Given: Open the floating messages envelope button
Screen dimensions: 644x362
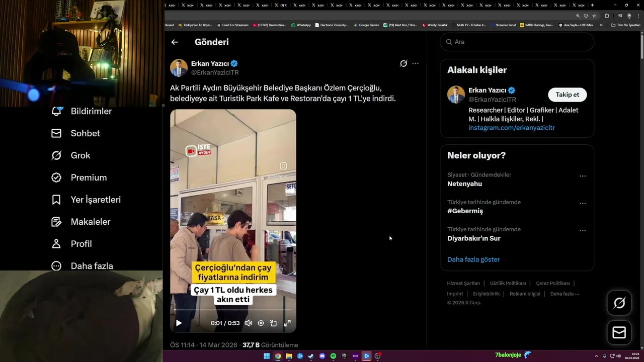Looking at the screenshot, I should (x=619, y=333).
